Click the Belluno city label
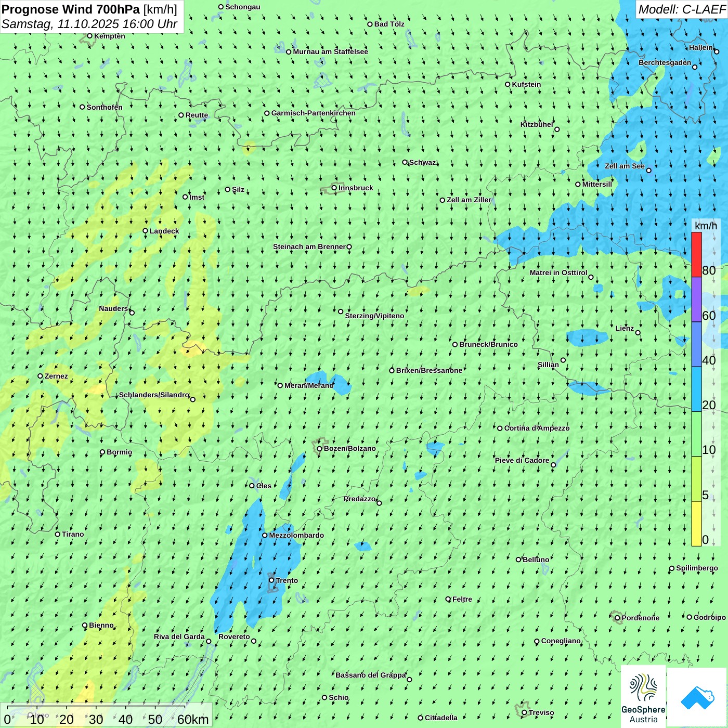Image resolution: width=728 pixels, height=728 pixels. [536, 560]
